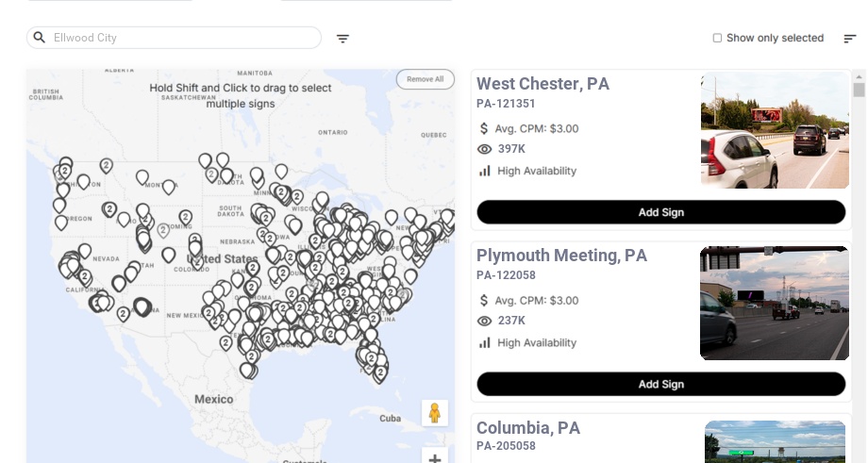The width and height of the screenshot is (868, 463).
Task: Click the Ellwood City search field
Action: [x=179, y=38]
